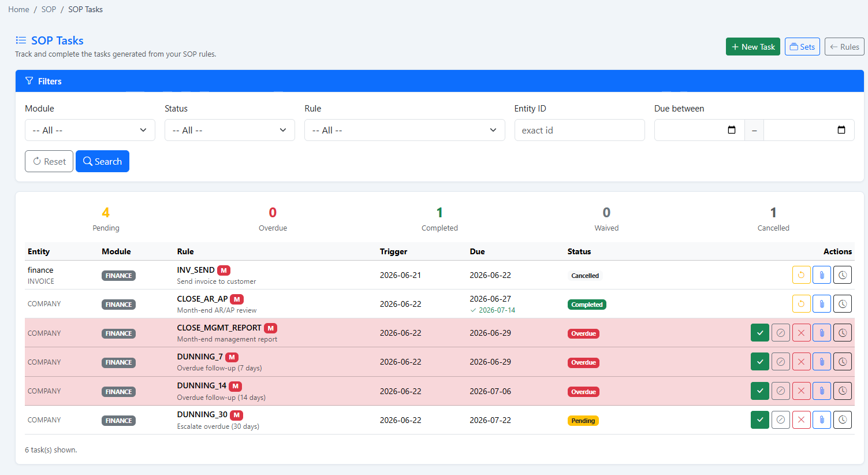Open the Status filter dropdown
The width and height of the screenshot is (868, 475).
point(230,130)
